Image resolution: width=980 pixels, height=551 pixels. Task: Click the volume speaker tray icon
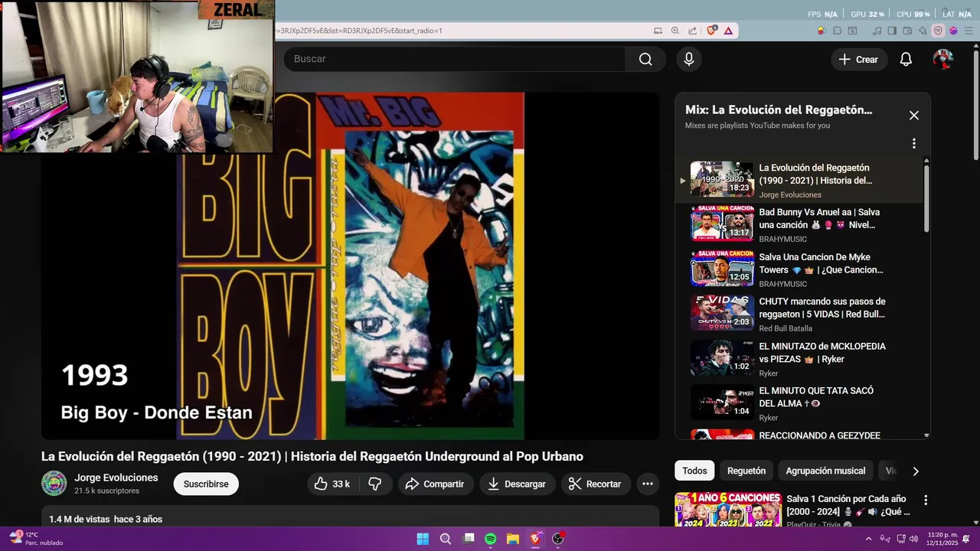point(913,539)
